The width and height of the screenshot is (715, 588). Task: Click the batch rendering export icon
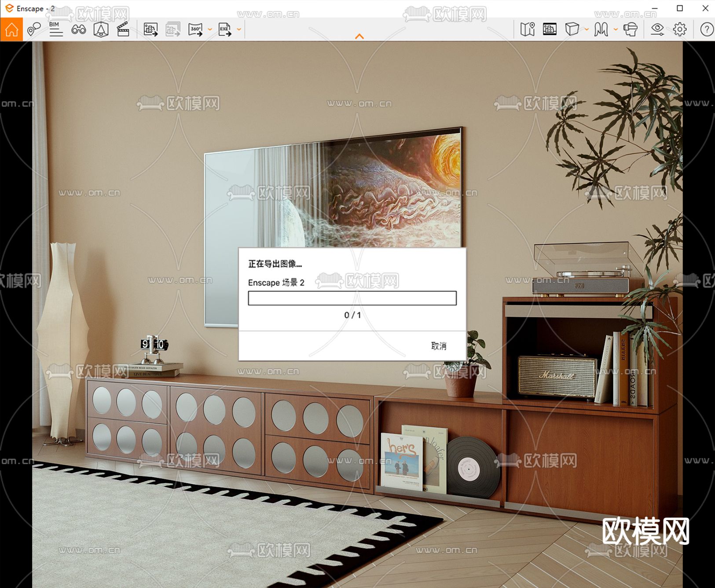coord(173,29)
